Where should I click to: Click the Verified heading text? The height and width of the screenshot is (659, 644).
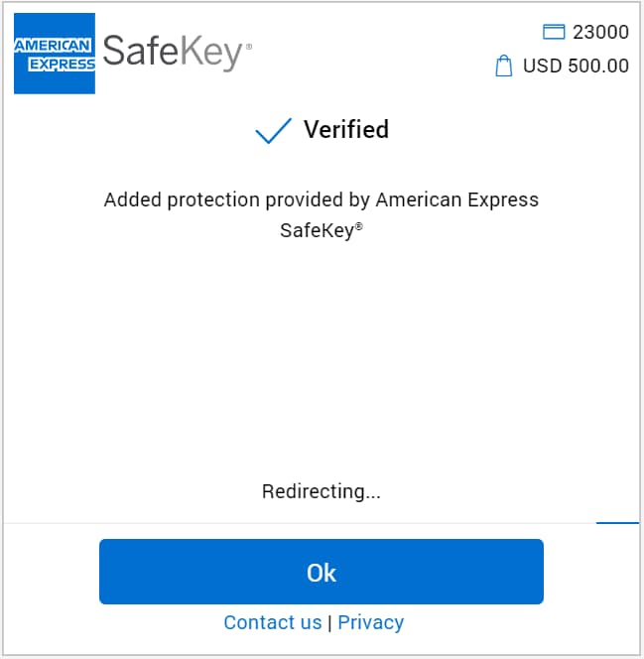[x=345, y=130]
